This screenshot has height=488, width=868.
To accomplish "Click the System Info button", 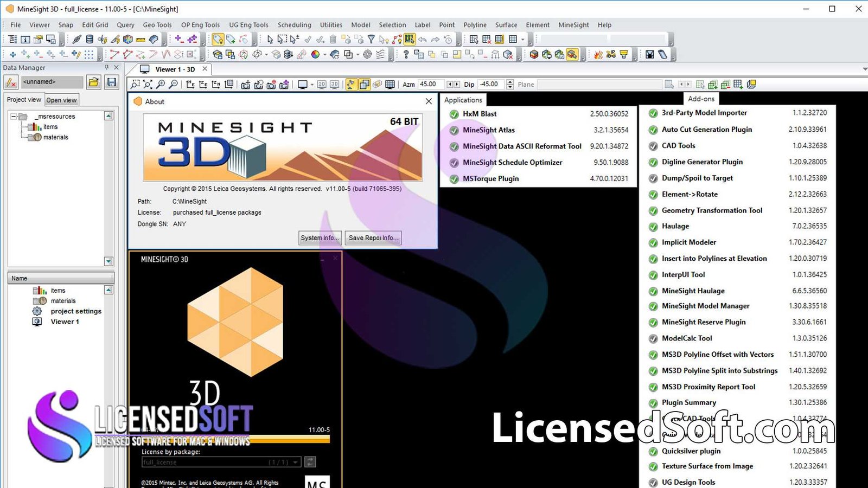I will (320, 237).
